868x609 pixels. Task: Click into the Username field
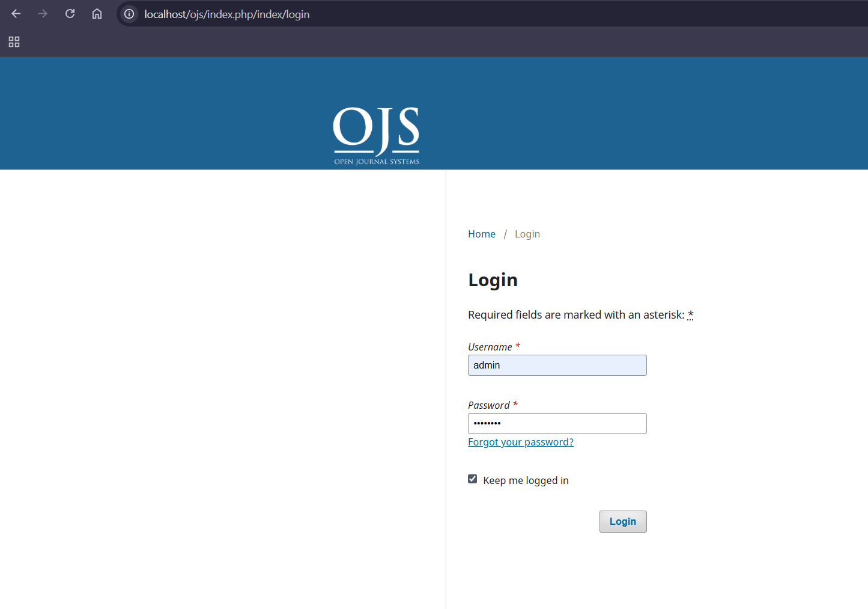click(557, 365)
